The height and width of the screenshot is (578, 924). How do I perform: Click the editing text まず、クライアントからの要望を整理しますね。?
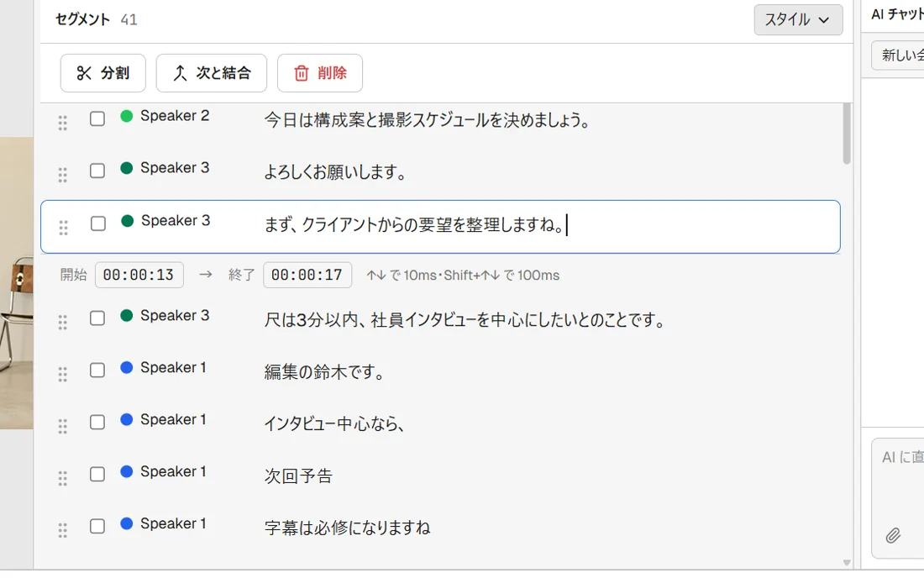pos(414,225)
